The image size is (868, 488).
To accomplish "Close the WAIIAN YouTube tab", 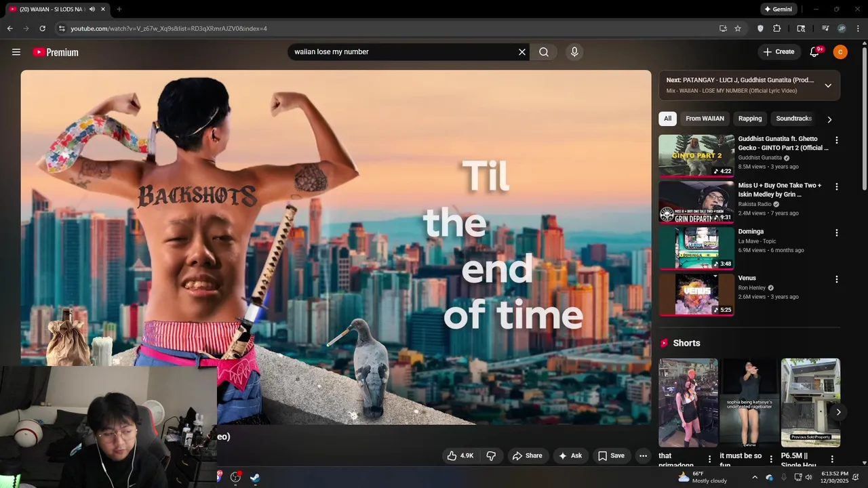I will point(103,9).
